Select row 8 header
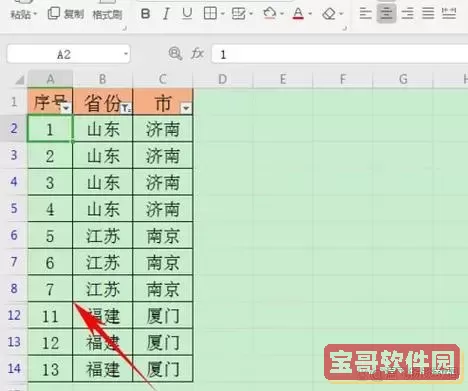This screenshot has height=391, width=468. (14, 288)
